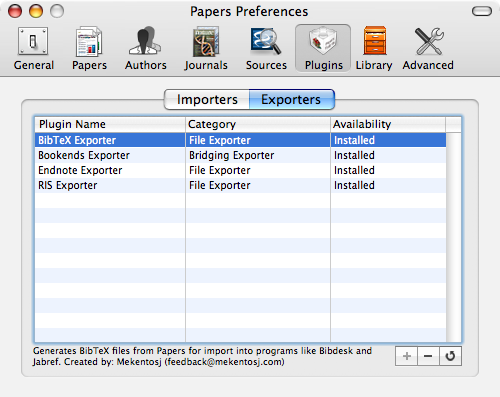Reload plugins with the refresh button

450,356
